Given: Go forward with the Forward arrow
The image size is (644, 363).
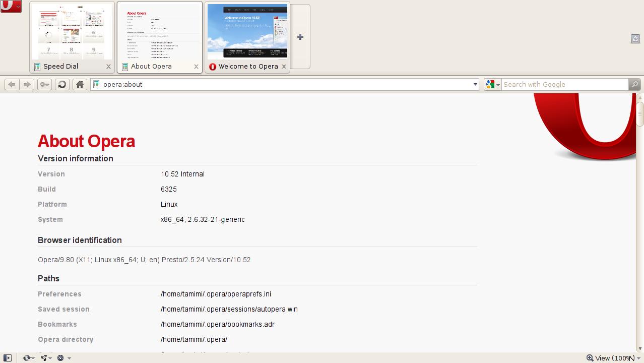Looking at the screenshot, I should click(x=27, y=85).
